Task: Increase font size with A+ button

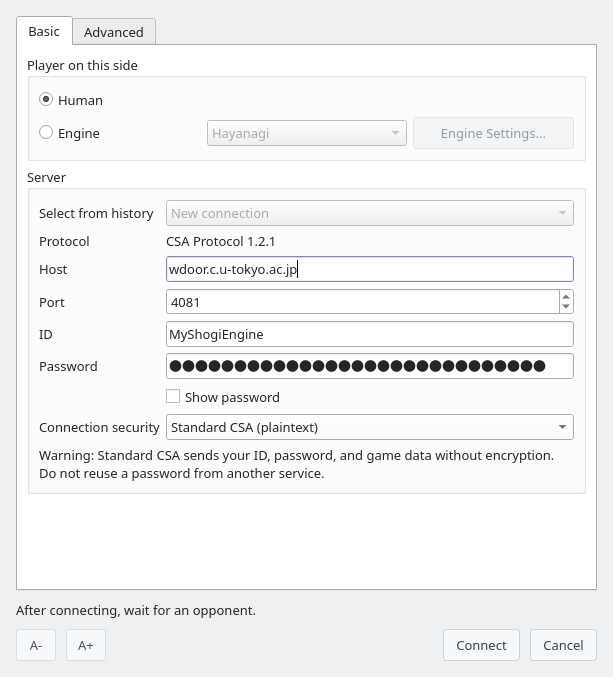Action: [85, 645]
